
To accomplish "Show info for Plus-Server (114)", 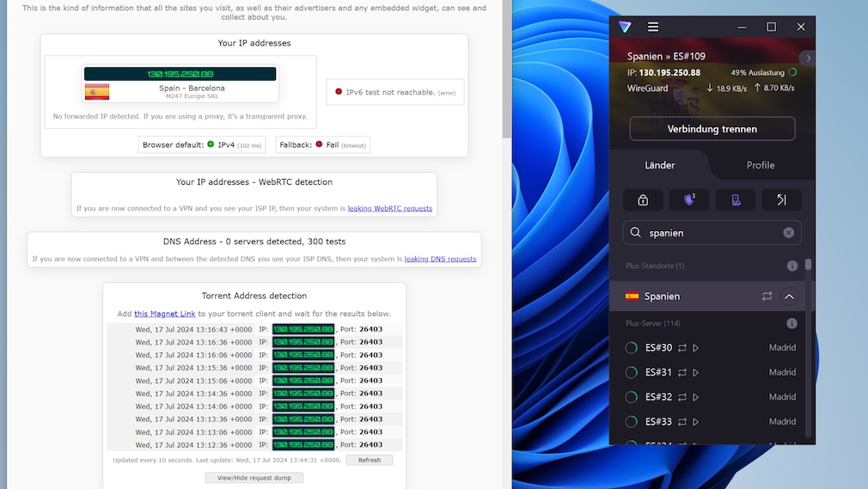I will 792,323.
